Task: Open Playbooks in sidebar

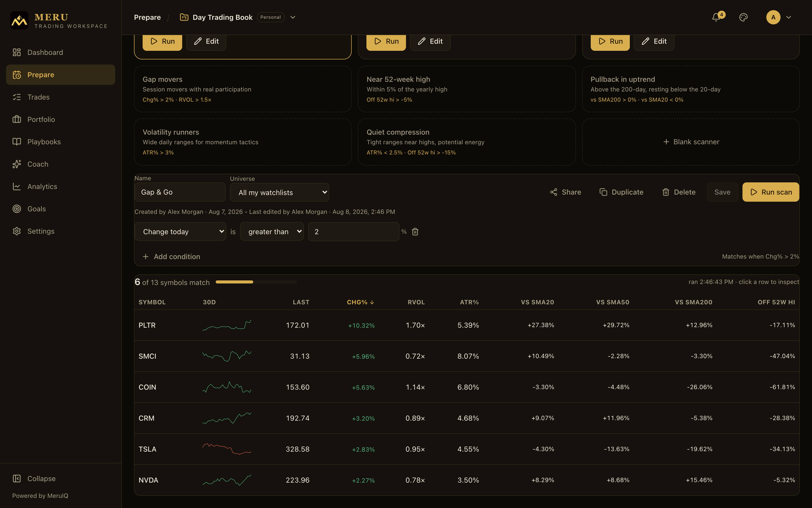Action: pos(60,142)
